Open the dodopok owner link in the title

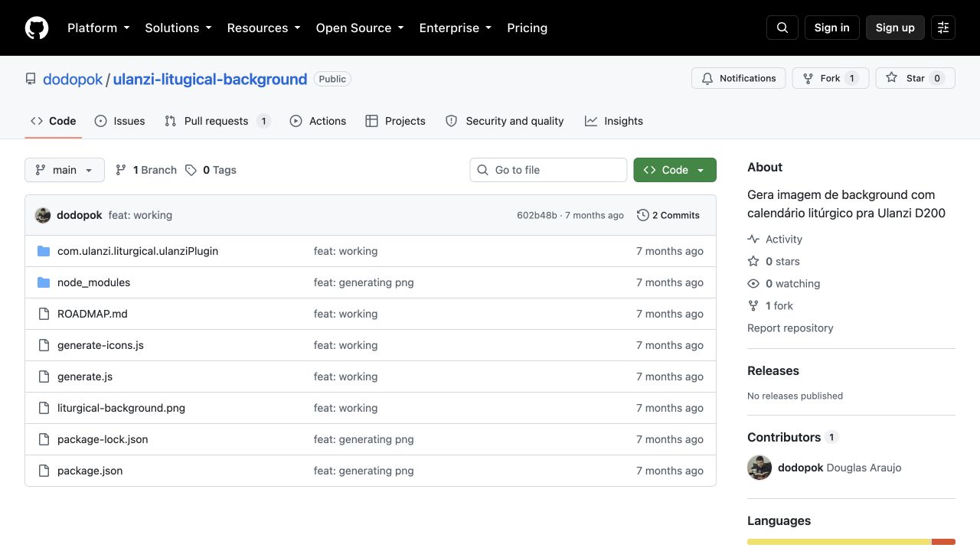(x=73, y=79)
